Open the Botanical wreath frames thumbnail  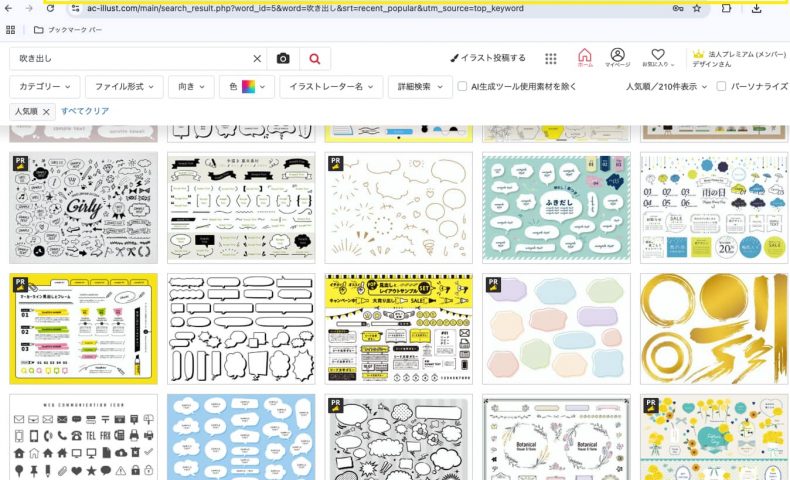[556, 437]
